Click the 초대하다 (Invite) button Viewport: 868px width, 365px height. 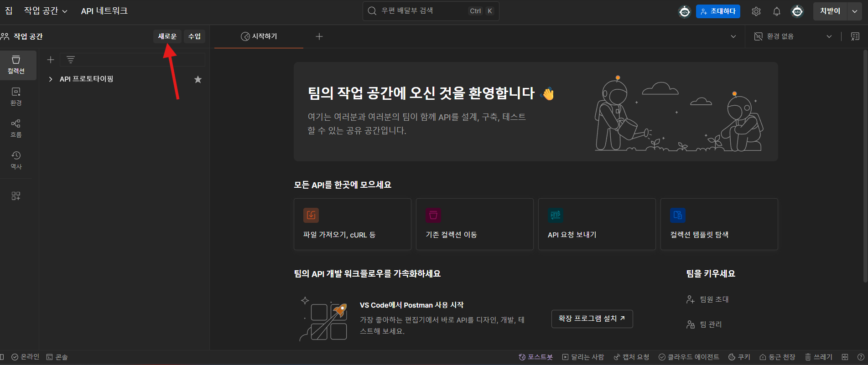718,11
